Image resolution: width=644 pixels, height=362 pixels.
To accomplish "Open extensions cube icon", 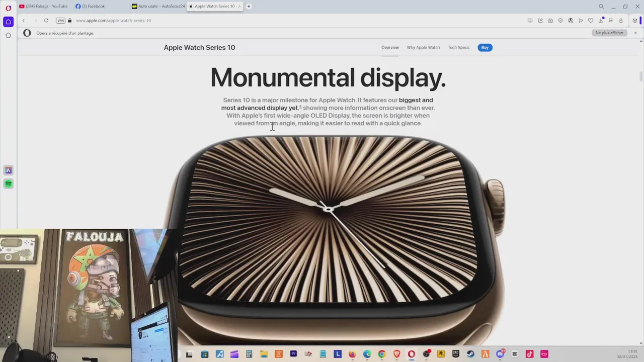I will click(635, 21).
